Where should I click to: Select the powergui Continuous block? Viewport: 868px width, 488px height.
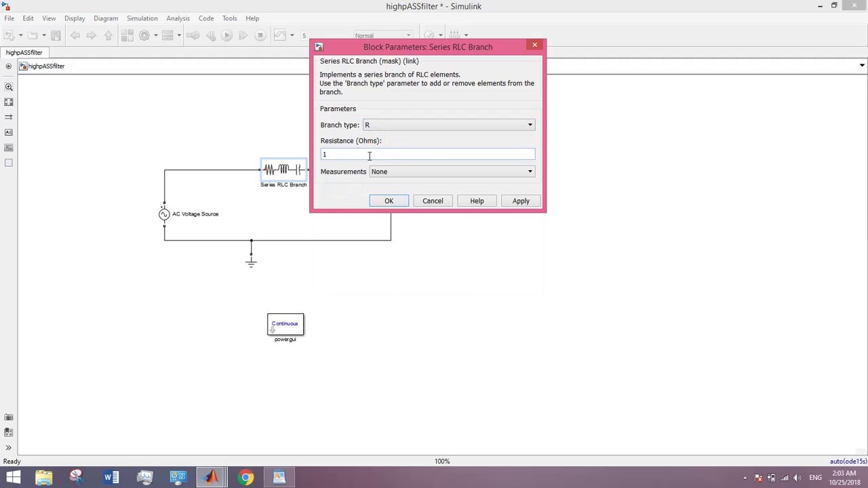click(x=285, y=325)
